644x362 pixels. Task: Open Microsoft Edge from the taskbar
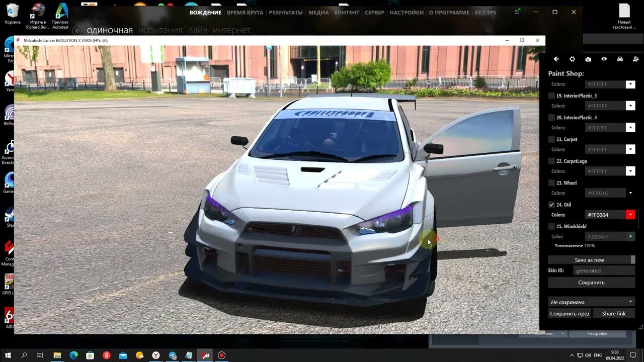coord(73,355)
